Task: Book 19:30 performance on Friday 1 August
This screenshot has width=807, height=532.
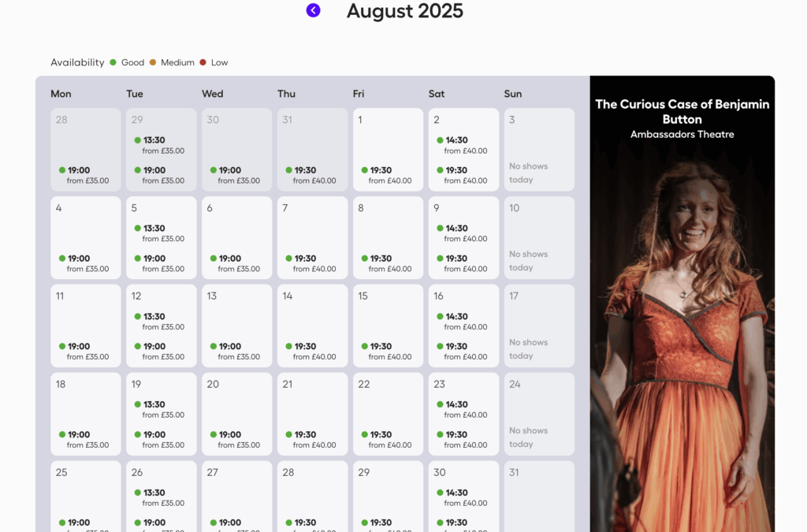Action: pos(386,175)
